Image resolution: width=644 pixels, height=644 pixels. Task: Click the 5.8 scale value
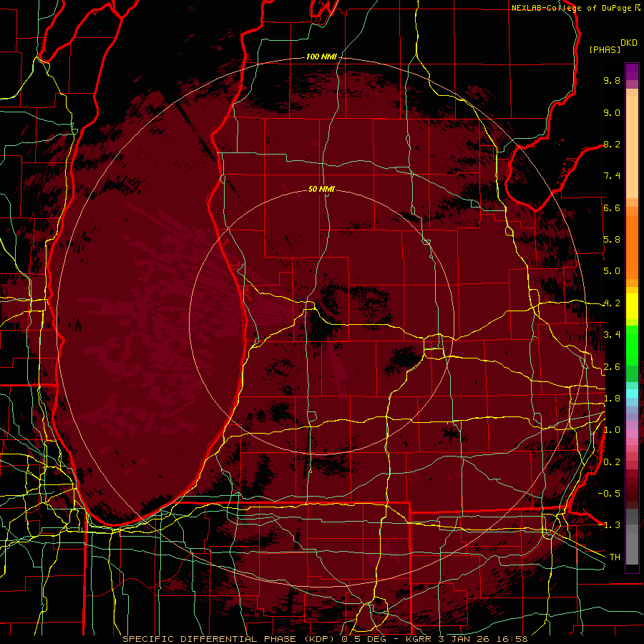612,240
